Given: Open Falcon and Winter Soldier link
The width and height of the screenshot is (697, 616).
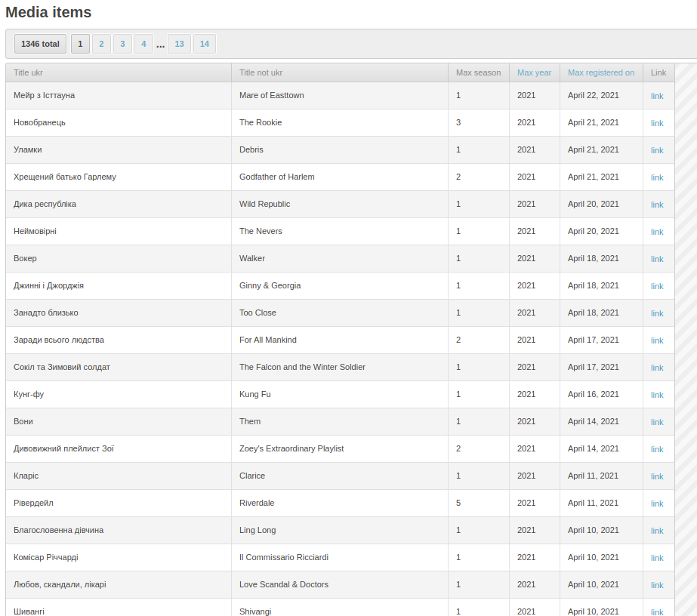Looking at the screenshot, I should tap(657, 368).
